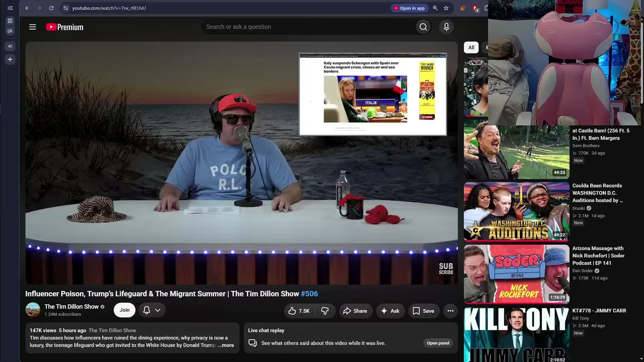Screen dimensions: 644x362
Task: Open the orange browser extension icon
Action: click(463, 8)
